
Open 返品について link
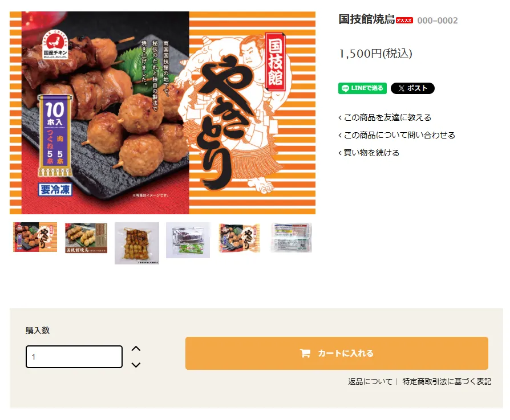coord(370,381)
